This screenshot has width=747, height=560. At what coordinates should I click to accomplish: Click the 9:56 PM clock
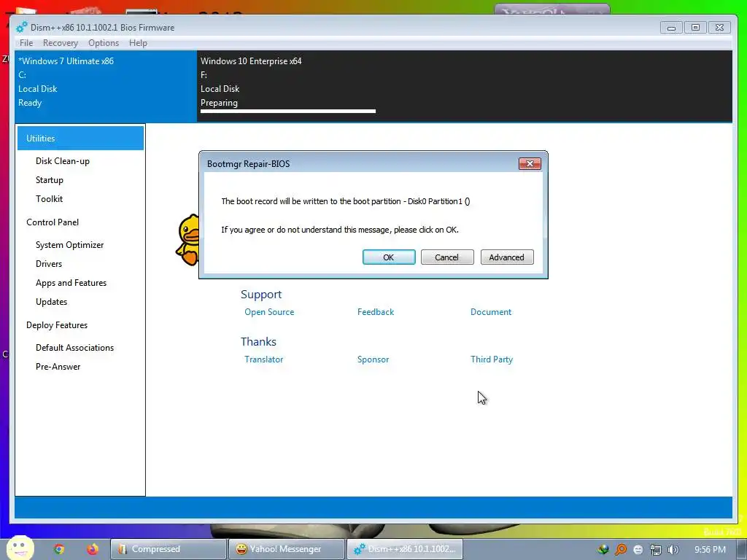[710, 550]
